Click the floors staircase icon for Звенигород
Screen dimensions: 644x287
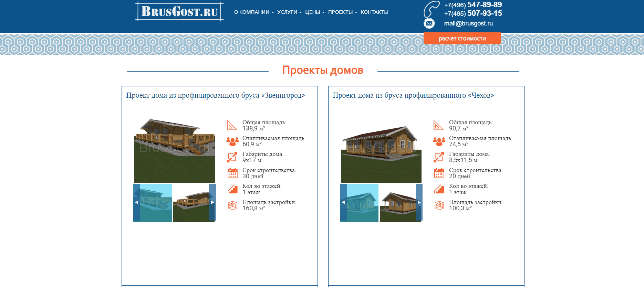click(232, 189)
